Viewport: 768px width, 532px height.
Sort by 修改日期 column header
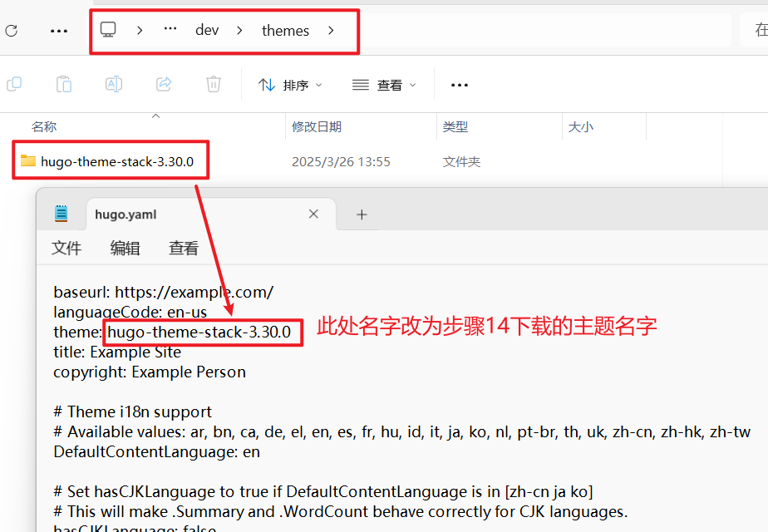317,127
